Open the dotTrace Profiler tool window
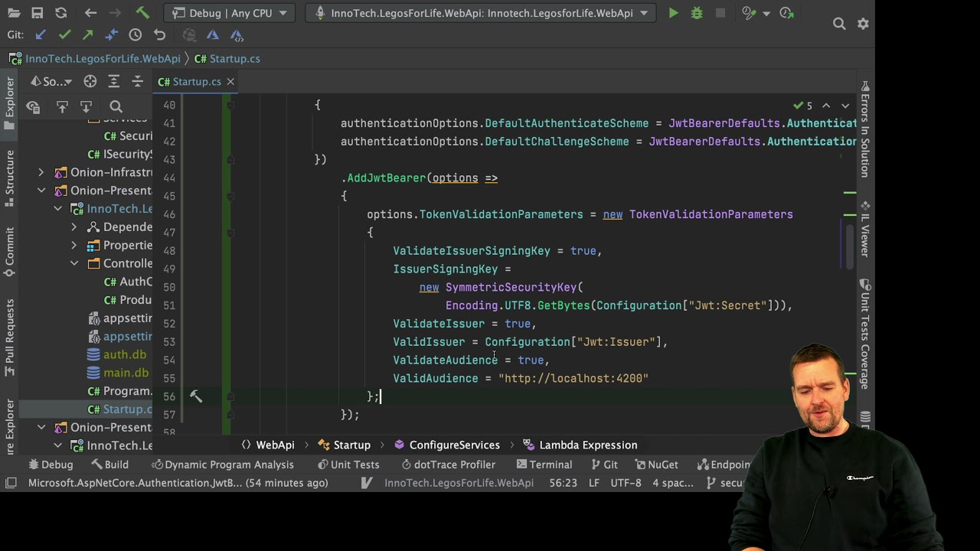The height and width of the screenshot is (551, 980). click(x=447, y=465)
